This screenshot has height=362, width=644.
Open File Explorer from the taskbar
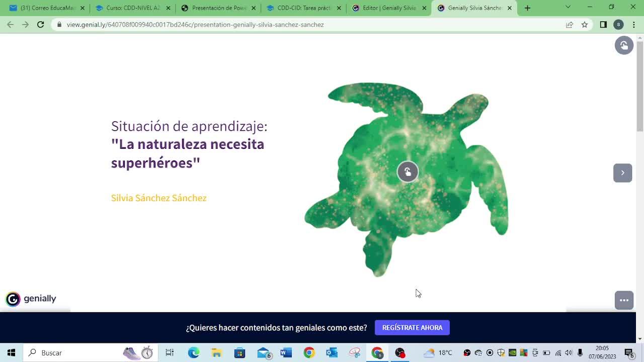pos(217,353)
